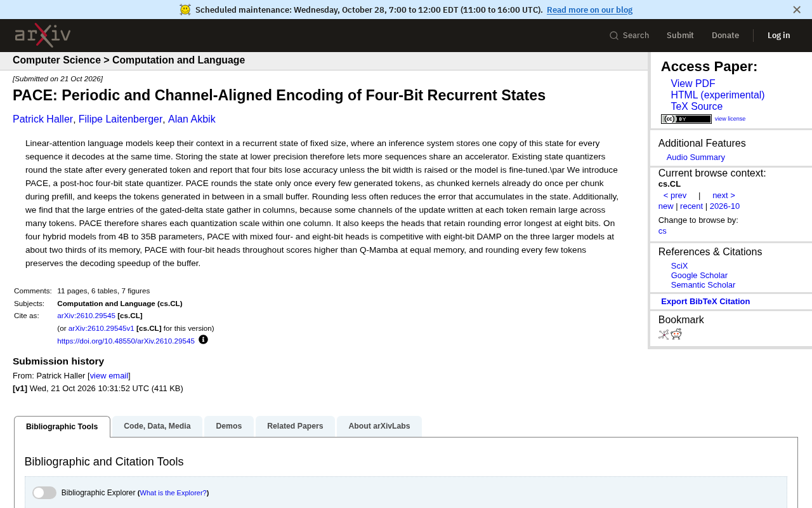
Task: Open the Audio Summary link
Action: coord(695,157)
